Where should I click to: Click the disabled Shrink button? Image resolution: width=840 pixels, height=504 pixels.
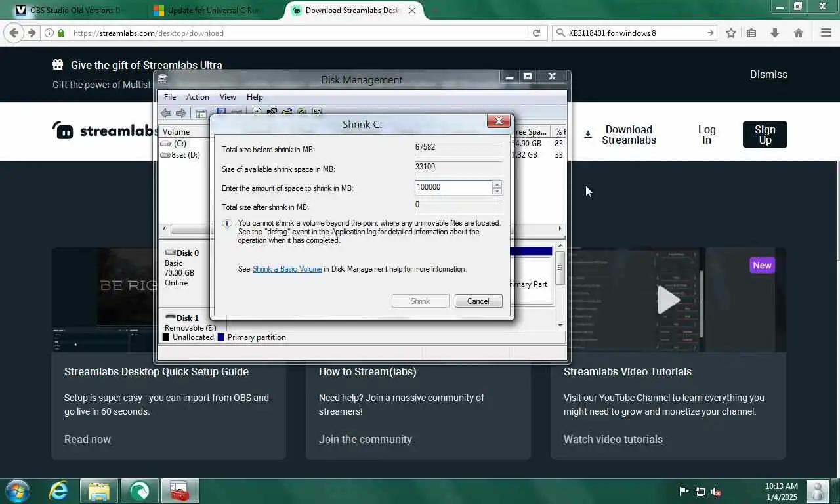pyautogui.click(x=421, y=301)
